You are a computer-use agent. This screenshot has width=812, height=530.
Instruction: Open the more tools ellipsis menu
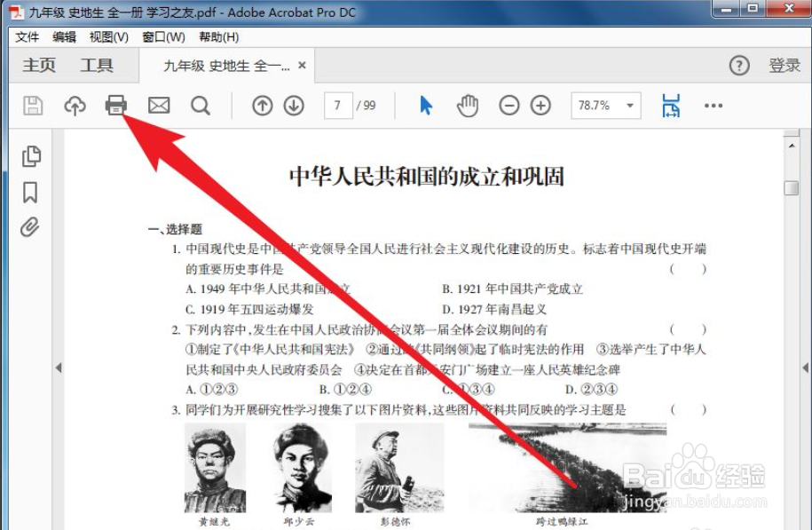[713, 105]
